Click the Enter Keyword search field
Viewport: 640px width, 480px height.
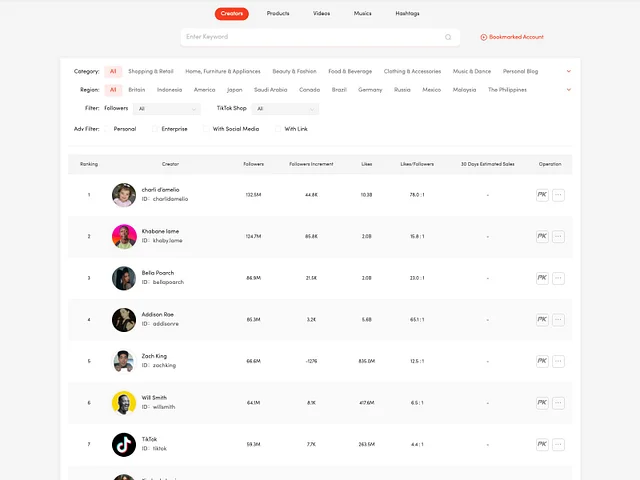(x=310, y=37)
